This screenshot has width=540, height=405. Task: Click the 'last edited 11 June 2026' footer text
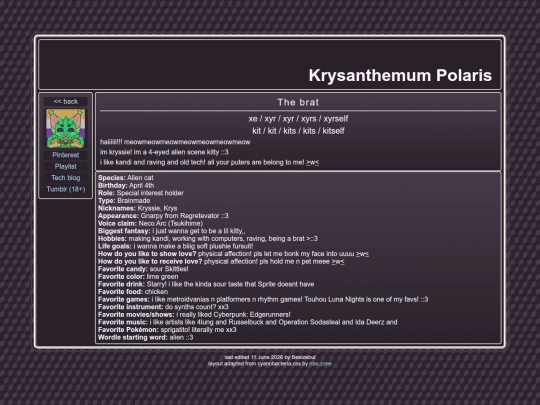click(270, 357)
